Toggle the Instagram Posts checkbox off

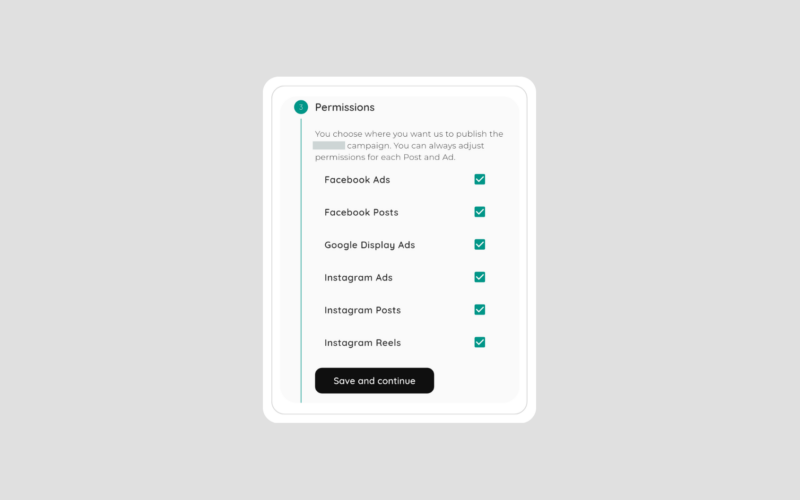[x=480, y=310]
